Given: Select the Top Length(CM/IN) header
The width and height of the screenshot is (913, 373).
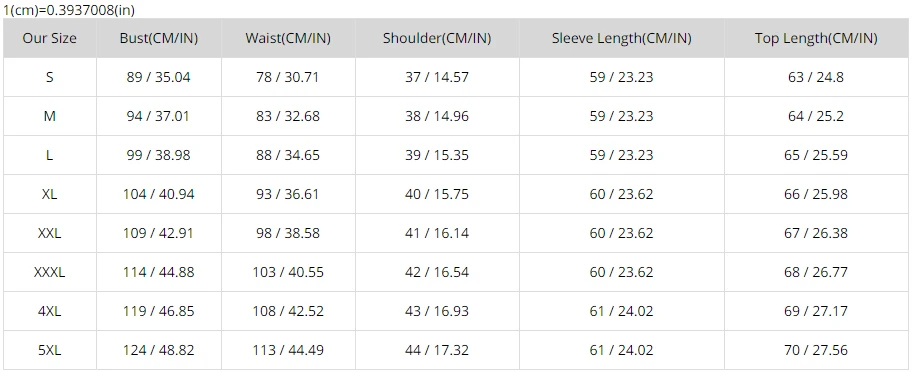Looking at the screenshot, I should (x=816, y=38).
